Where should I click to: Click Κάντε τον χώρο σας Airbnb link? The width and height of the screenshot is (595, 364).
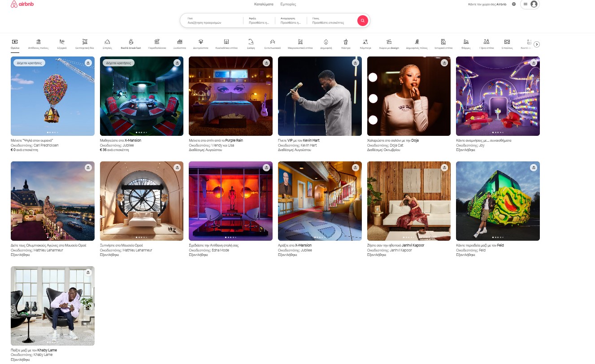coord(487,4)
